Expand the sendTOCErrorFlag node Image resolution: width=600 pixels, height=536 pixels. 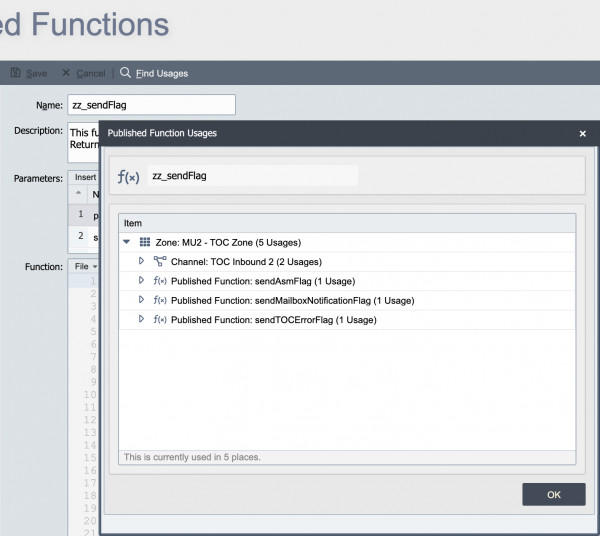[x=141, y=319]
